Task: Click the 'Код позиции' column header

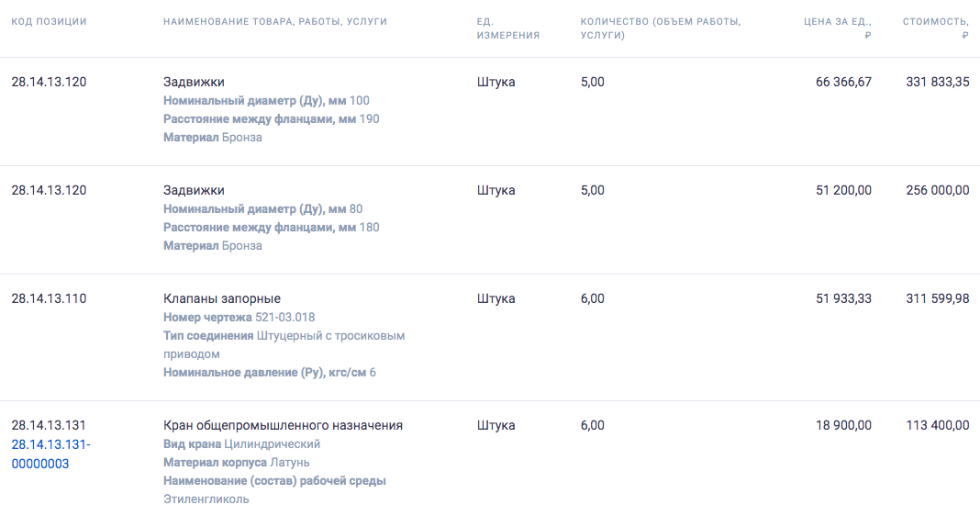Action: pyautogui.click(x=49, y=21)
